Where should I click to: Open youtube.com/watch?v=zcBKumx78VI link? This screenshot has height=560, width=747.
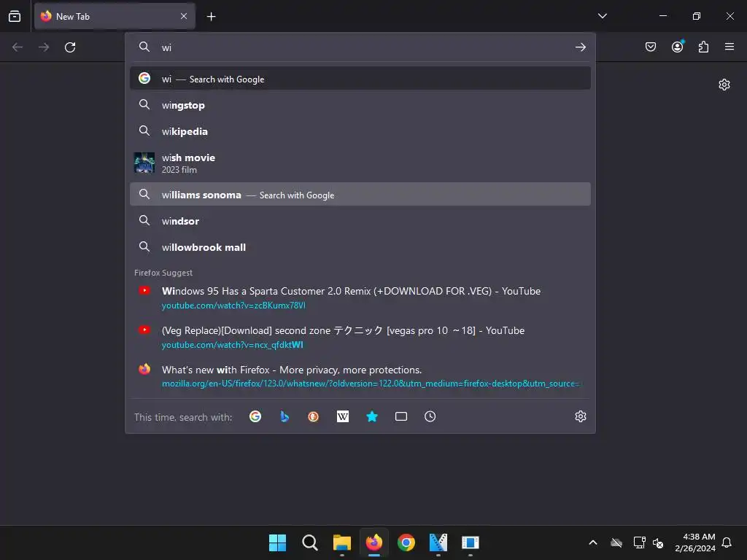pos(233,306)
